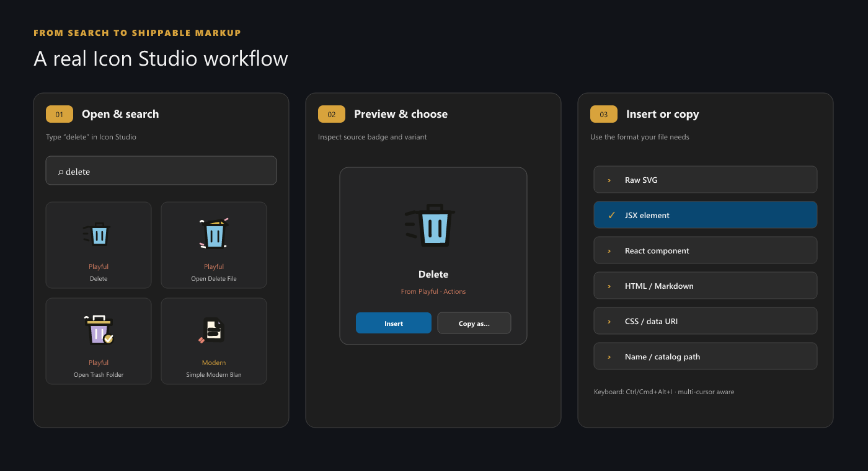
Task: Pick the CSS / data URI format
Action: click(x=706, y=321)
